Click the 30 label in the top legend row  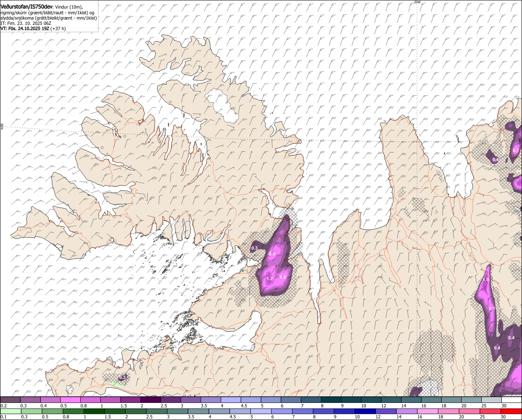click(504, 406)
